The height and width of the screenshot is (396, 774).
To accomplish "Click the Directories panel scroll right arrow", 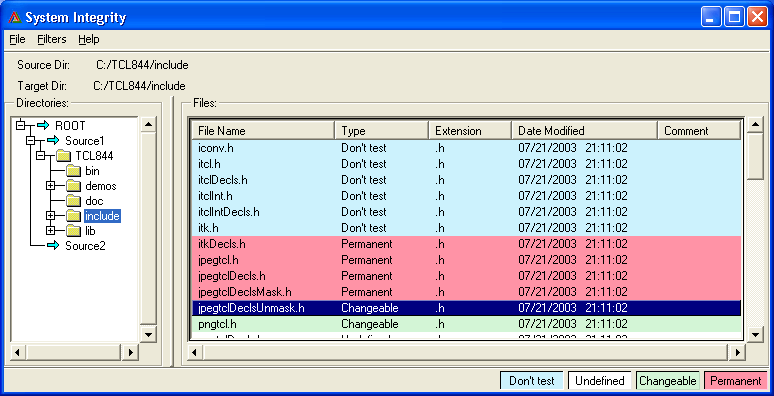I will click(x=130, y=352).
